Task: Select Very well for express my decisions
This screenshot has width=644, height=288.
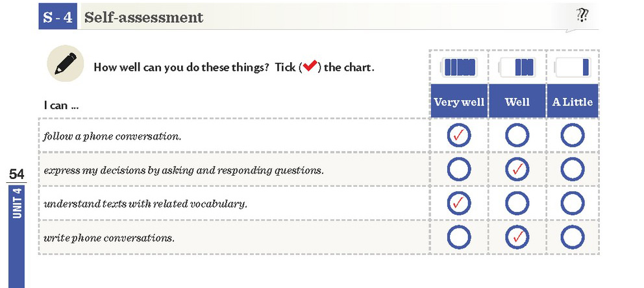Action: pos(459,169)
